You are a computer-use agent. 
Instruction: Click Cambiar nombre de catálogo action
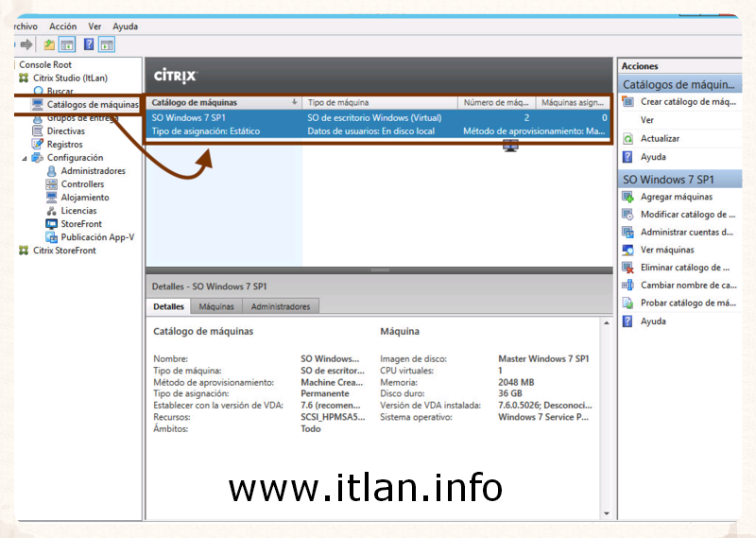pyautogui.click(x=687, y=285)
